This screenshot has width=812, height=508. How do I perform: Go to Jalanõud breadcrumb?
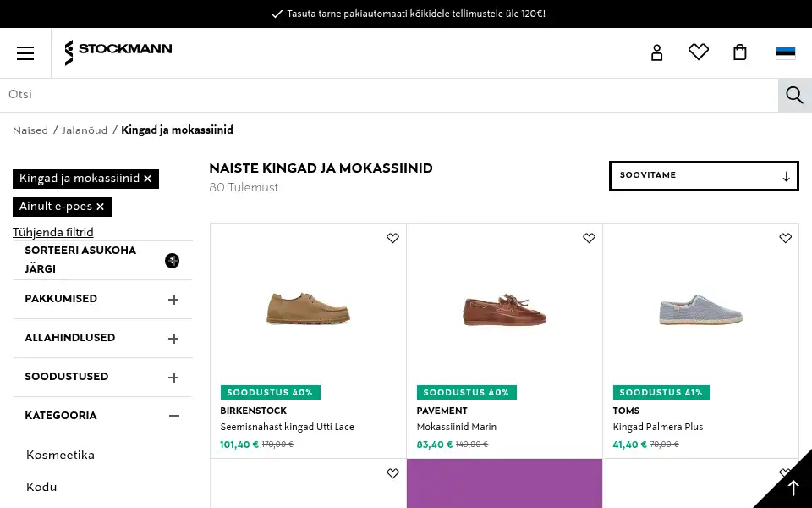85,130
